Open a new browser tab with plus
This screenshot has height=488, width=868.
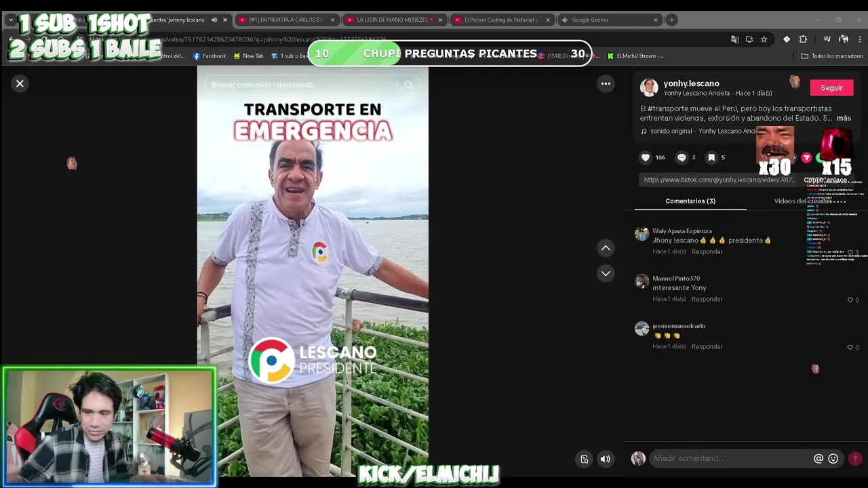(671, 20)
